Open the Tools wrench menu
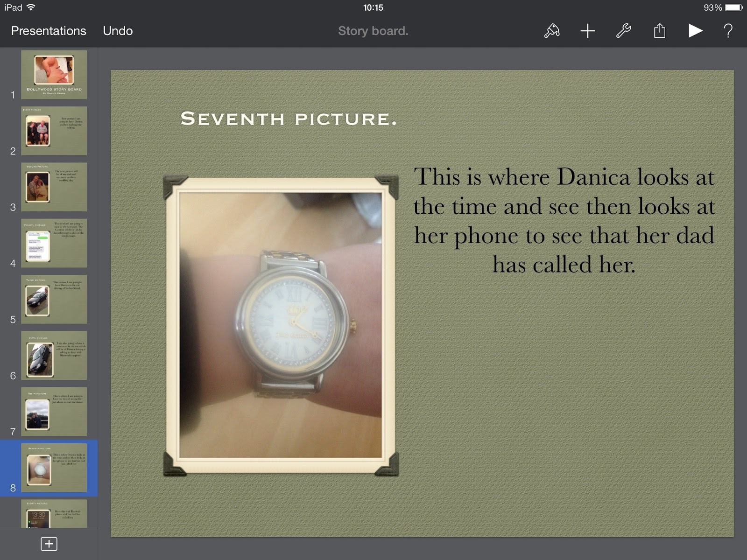This screenshot has height=560, width=747. click(624, 31)
